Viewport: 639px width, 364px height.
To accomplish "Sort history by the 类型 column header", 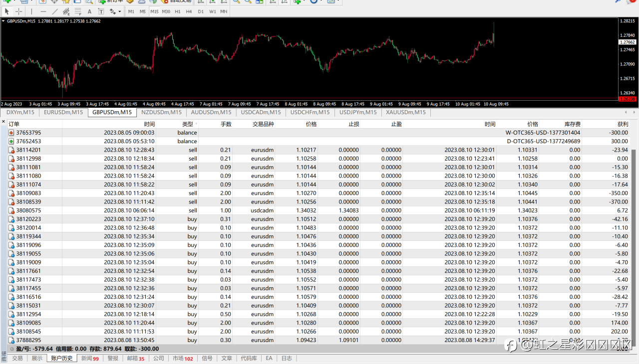I will coord(187,124).
